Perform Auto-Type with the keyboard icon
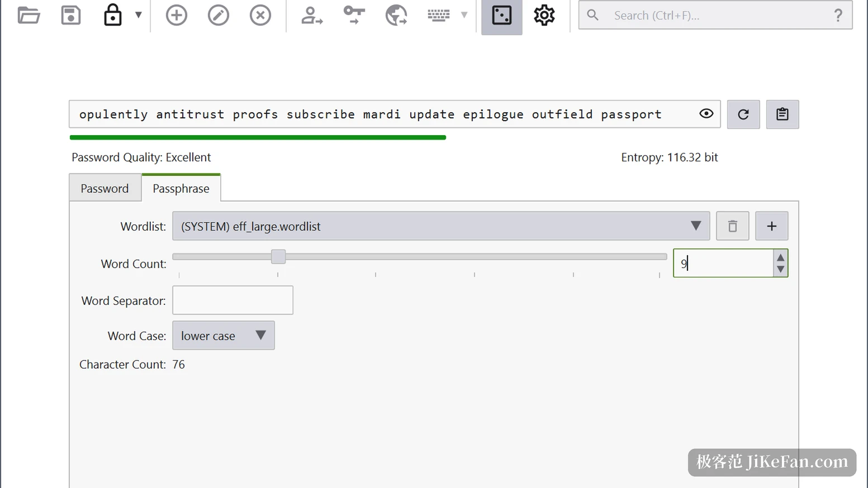This screenshot has height=488, width=868. (x=439, y=15)
